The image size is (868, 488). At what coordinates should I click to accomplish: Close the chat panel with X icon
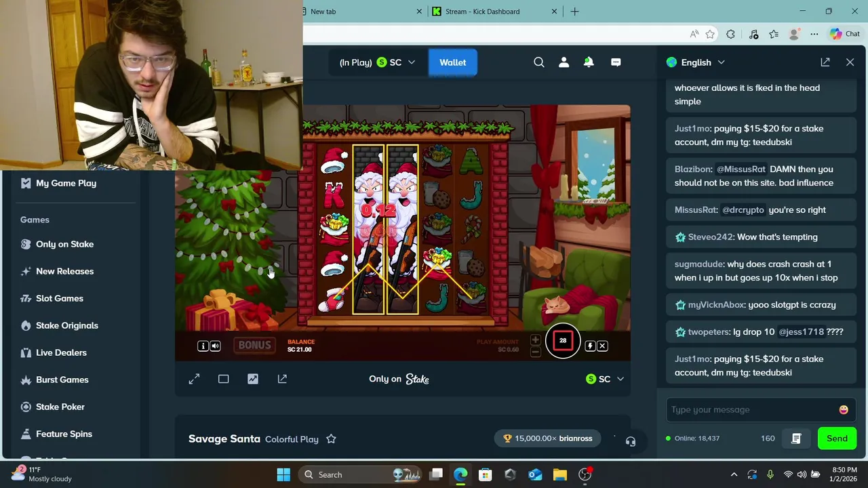(850, 62)
